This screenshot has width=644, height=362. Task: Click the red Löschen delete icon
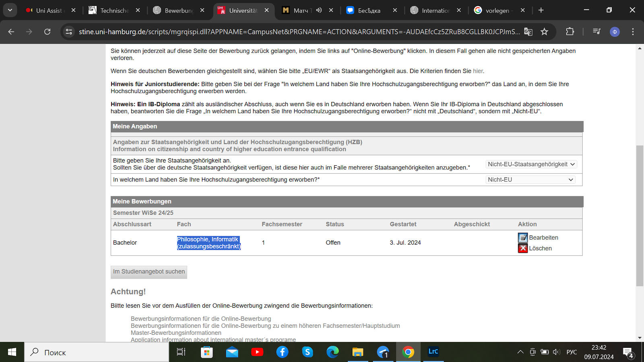click(522, 249)
